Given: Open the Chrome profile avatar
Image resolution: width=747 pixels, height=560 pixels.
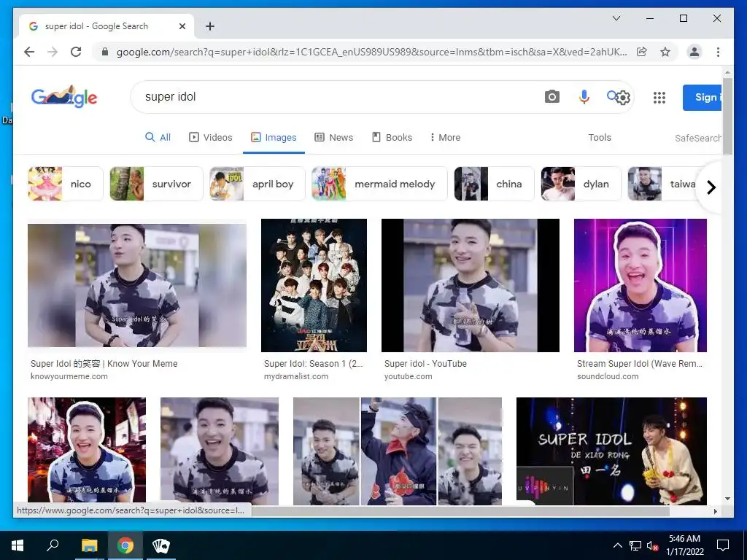Looking at the screenshot, I should click(x=694, y=52).
